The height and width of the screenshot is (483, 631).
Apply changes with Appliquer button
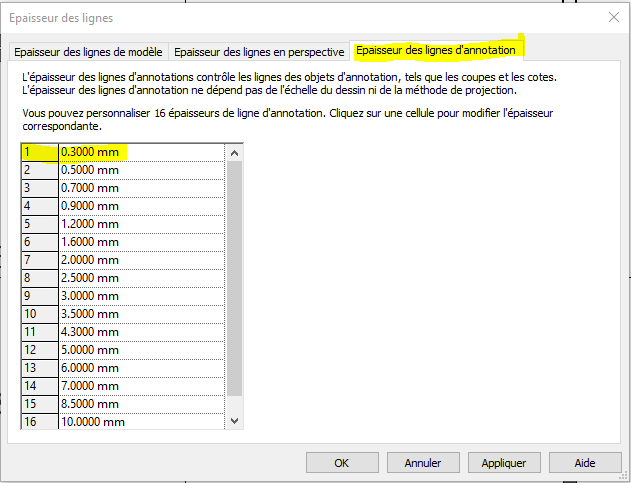[504, 463]
